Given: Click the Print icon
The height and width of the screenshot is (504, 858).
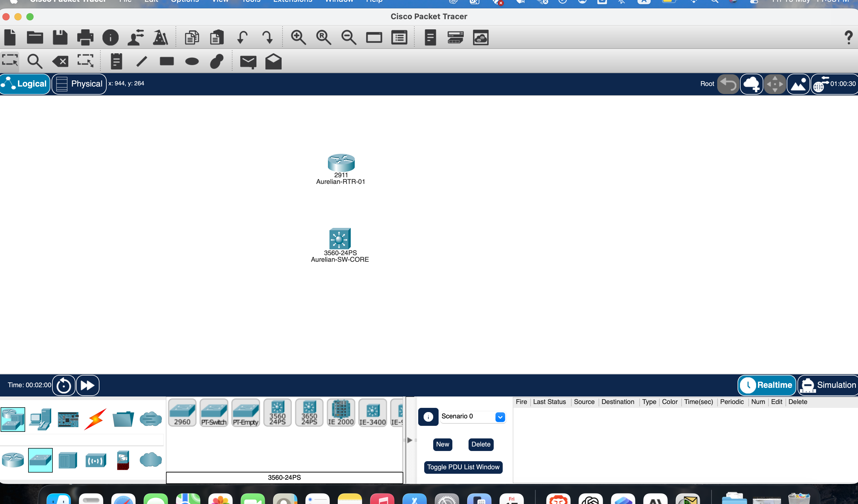Looking at the screenshot, I should (x=85, y=37).
